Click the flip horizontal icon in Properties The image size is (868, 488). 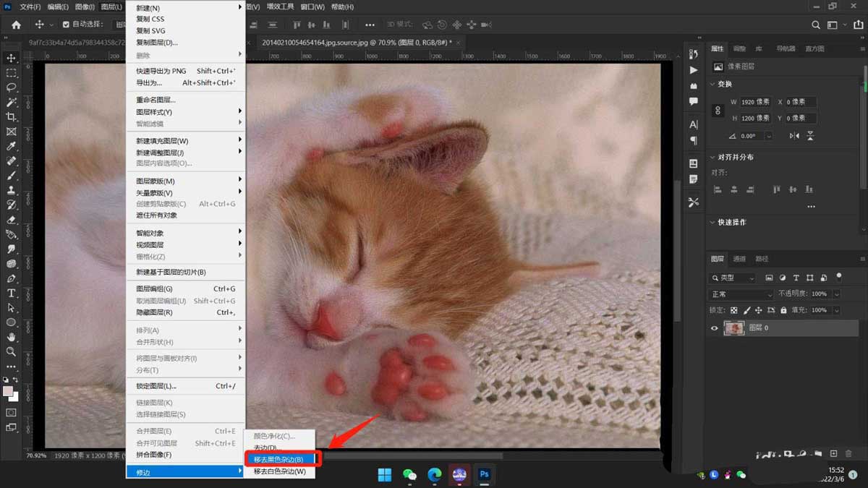794,136
